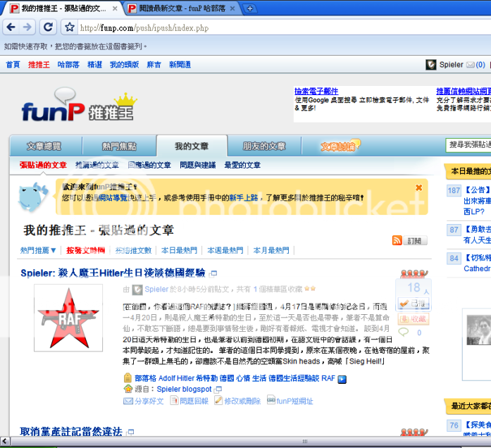Close the 我的推推王 browser tab
Screen dimensions: 491x448
115,8
